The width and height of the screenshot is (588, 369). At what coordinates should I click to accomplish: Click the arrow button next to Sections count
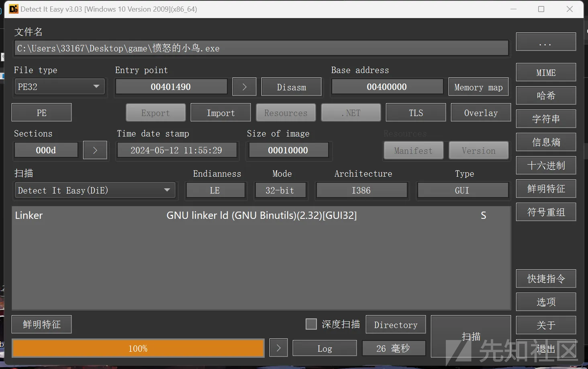[95, 151]
